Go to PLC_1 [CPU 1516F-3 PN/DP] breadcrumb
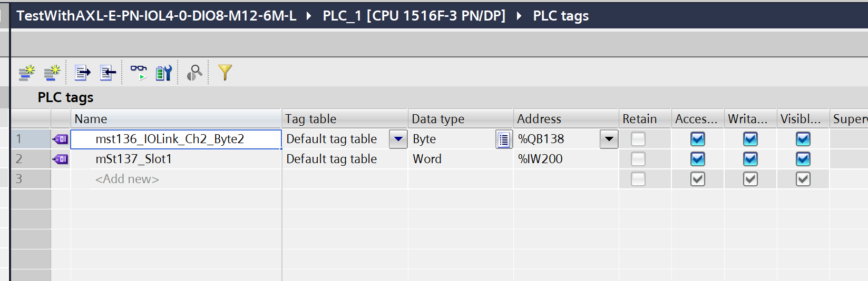868x281 pixels. pyautogui.click(x=414, y=16)
